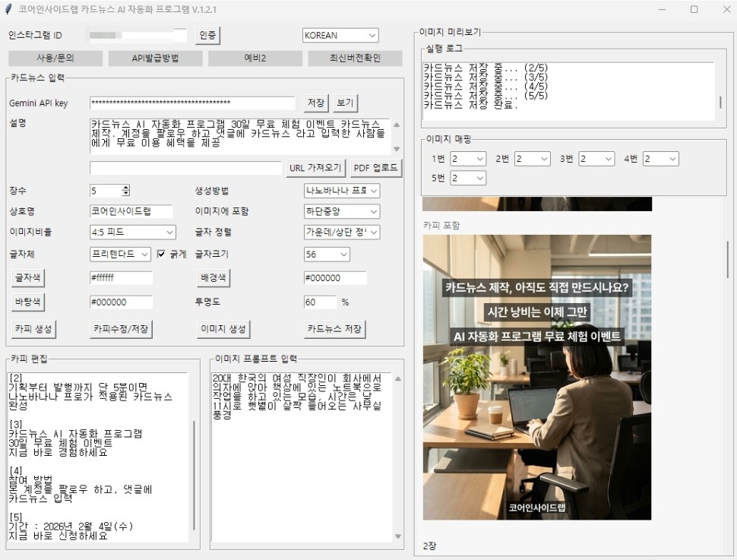737x560 pixels.
Task: Click down arrow of 이미지 프롬프트 scrollbar
Action: click(x=398, y=536)
